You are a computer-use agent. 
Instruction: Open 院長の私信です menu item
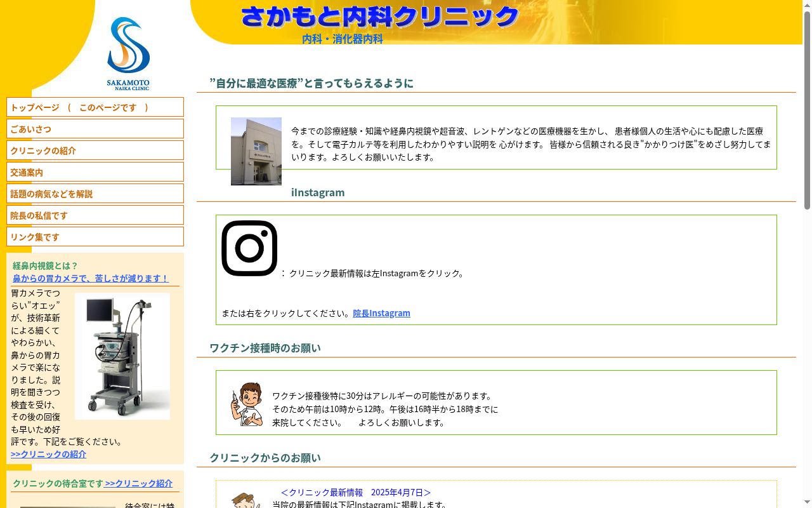click(x=95, y=215)
